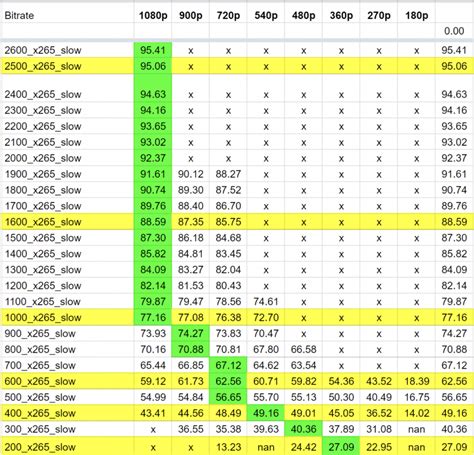This screenshot has height=455, width=474.
Task: Click the 85.75 cell in the 1600 row
Action: point(228,222)
